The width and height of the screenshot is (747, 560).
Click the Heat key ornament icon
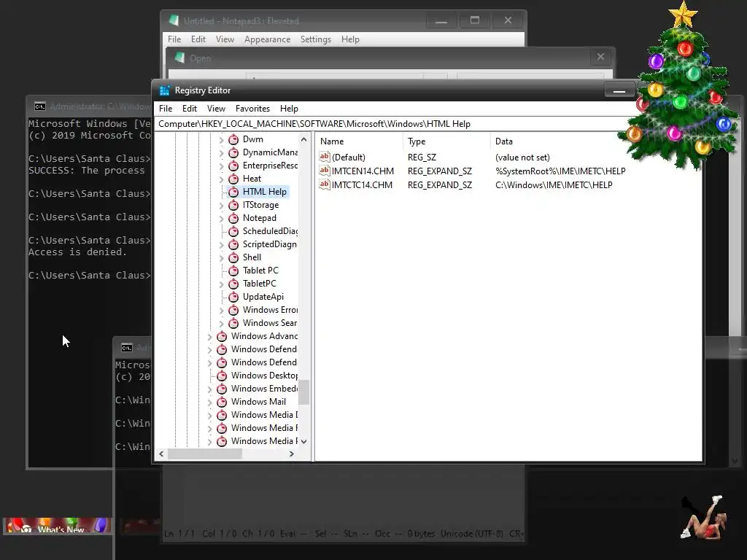(233, 179)
